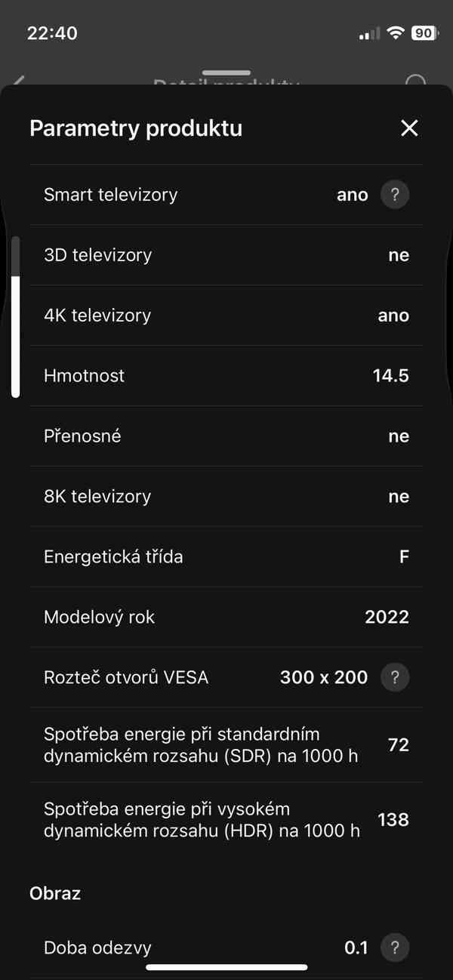
Task: Tap the sheet drag handle at top
Action: (226, 73)
